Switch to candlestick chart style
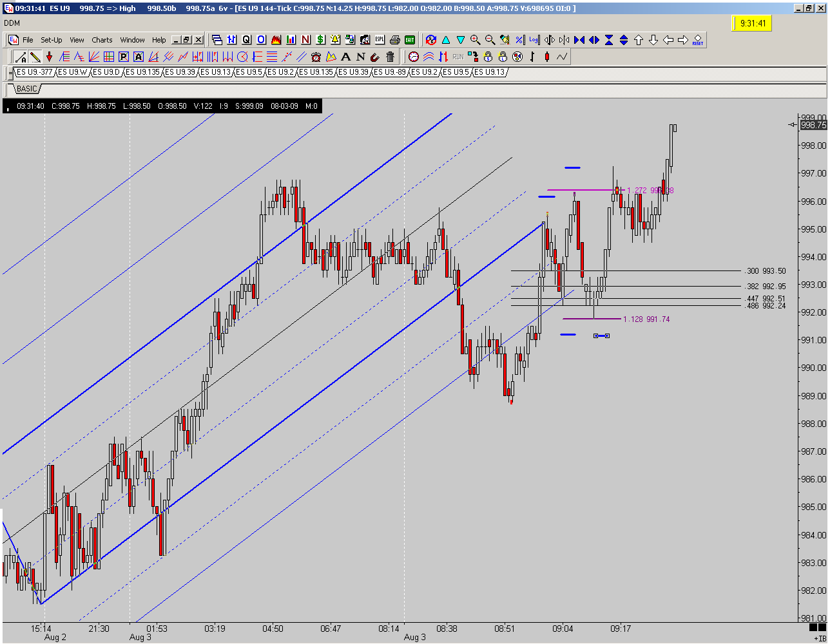 point(546,57)
